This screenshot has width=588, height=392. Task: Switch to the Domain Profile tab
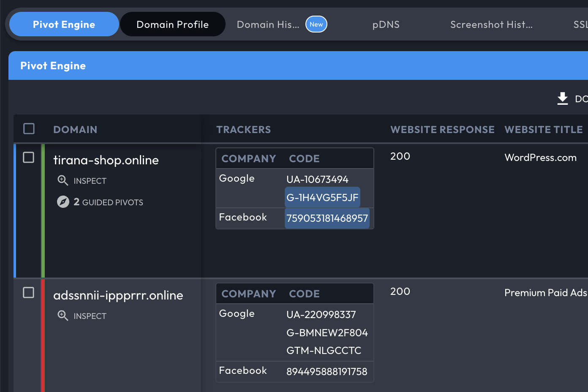coord(172,24)
